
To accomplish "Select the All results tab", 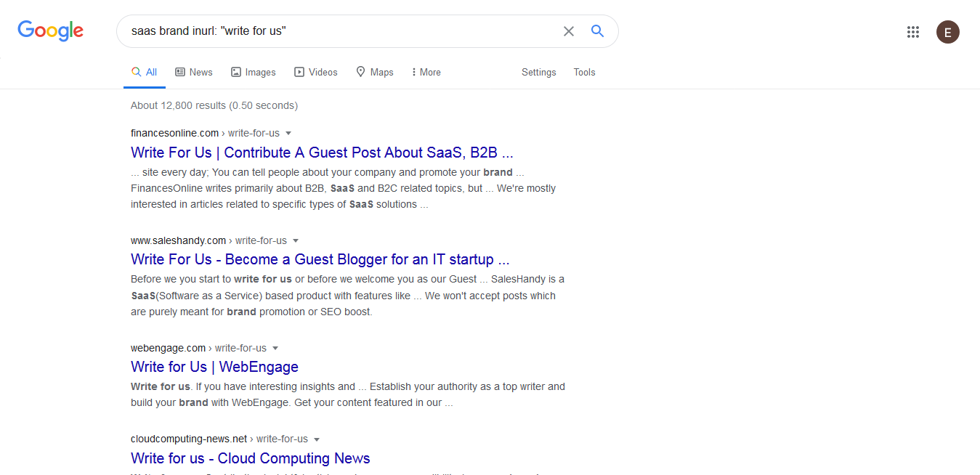I will coord(144,72).
